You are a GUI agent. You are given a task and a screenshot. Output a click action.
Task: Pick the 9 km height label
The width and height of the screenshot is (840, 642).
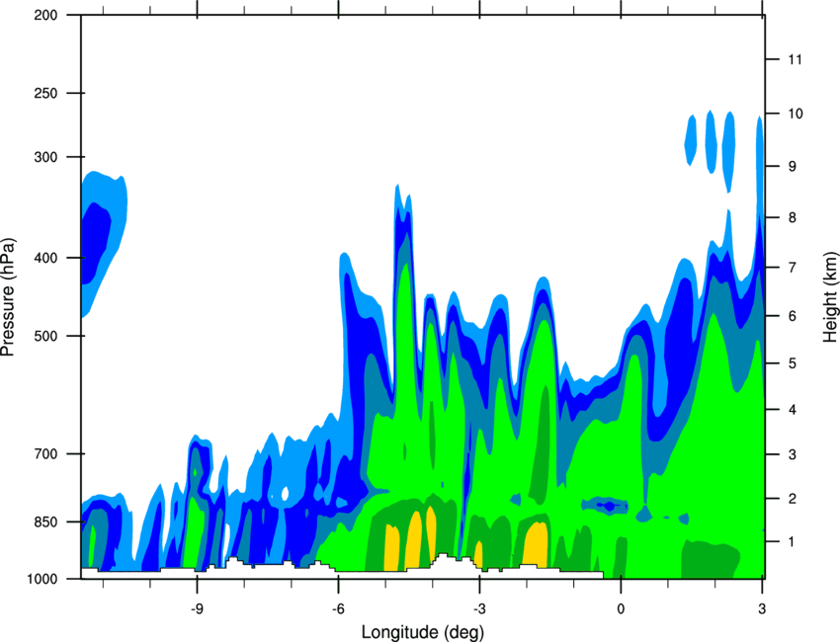[x=793, y=167]
